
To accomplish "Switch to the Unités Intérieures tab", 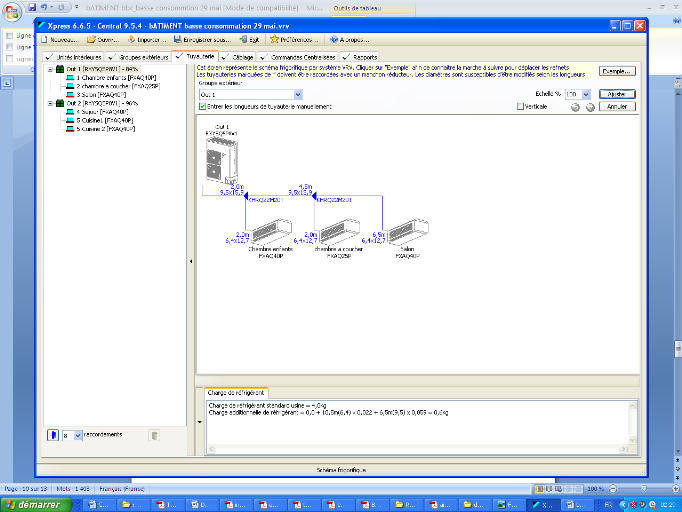I will click(75, 57).
